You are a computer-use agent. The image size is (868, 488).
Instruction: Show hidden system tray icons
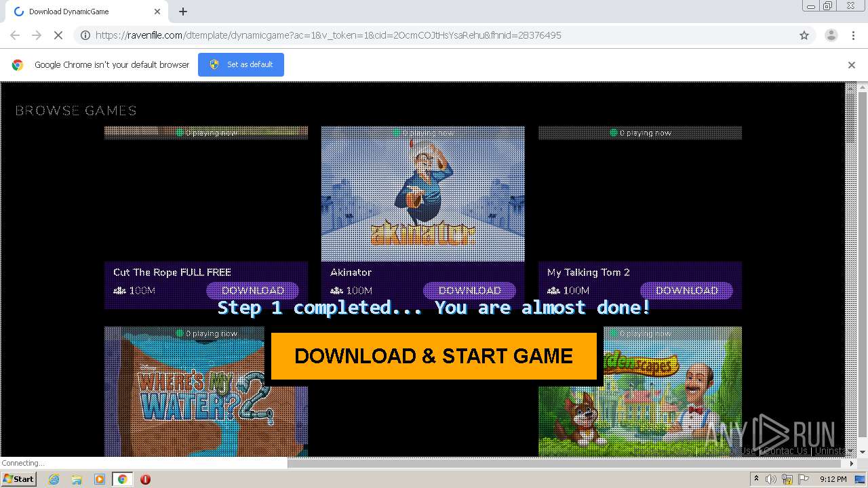(x=757, y=479)
